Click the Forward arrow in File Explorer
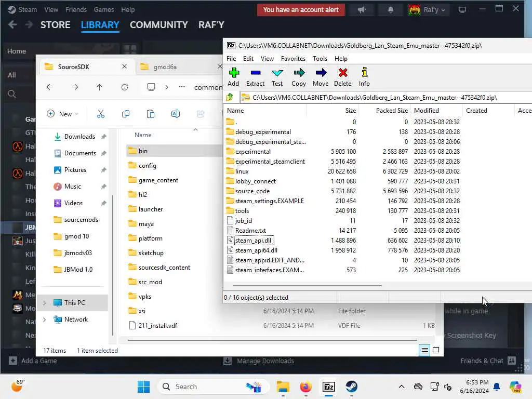532x399 pixels. coord(75,87)
